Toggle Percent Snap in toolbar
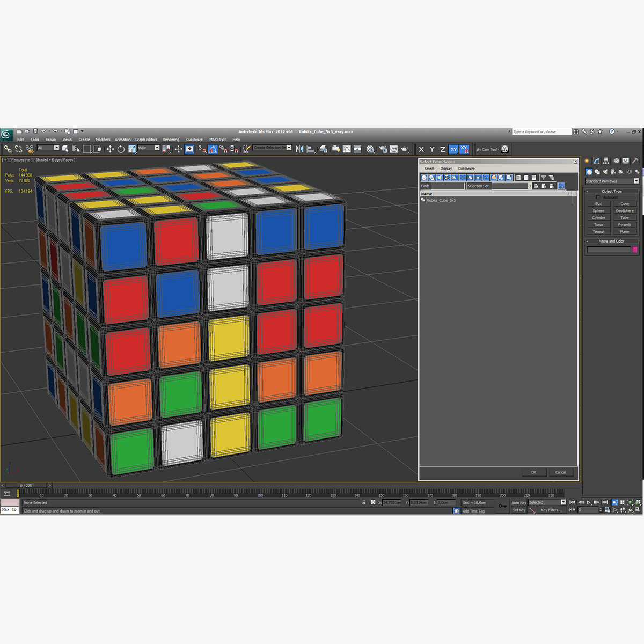 click(223, 149)
